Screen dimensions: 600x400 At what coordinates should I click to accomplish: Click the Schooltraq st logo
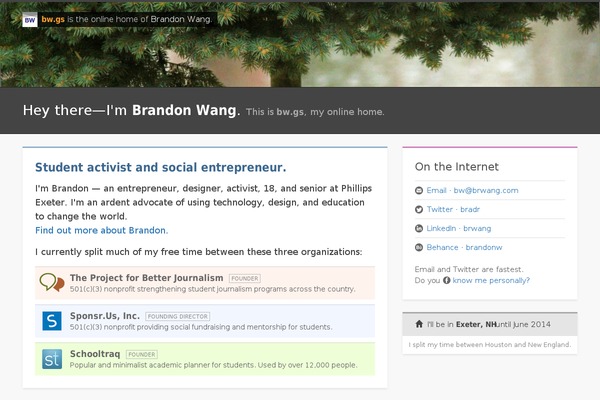52,359
